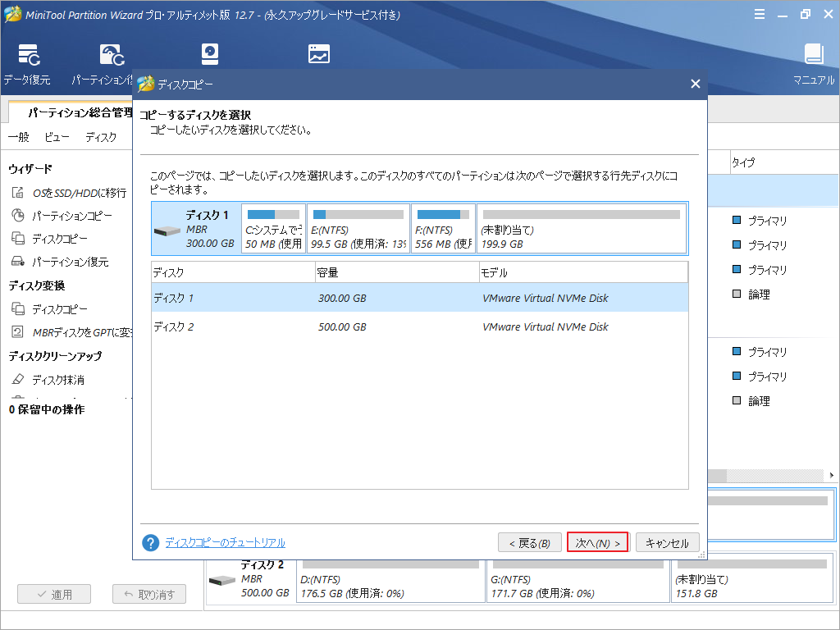Click the disk-shaped toolbar icon

(212, 53)
